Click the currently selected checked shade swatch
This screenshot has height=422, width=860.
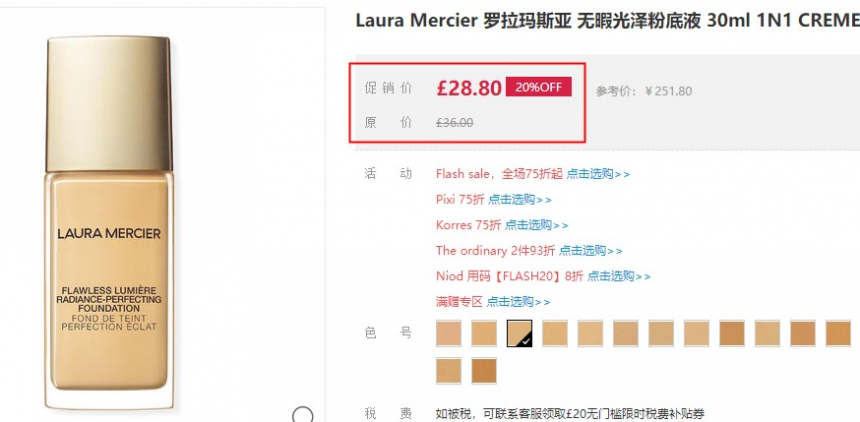pos(519,333)
